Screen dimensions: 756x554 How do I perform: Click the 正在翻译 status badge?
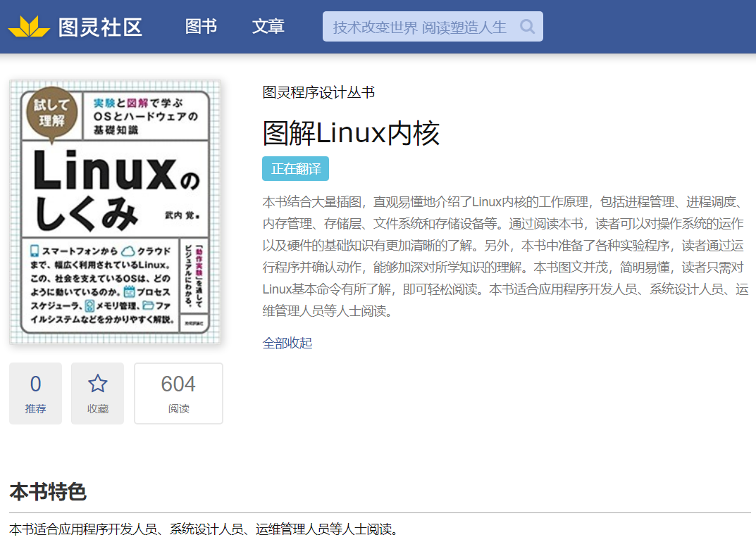[295, 169]
